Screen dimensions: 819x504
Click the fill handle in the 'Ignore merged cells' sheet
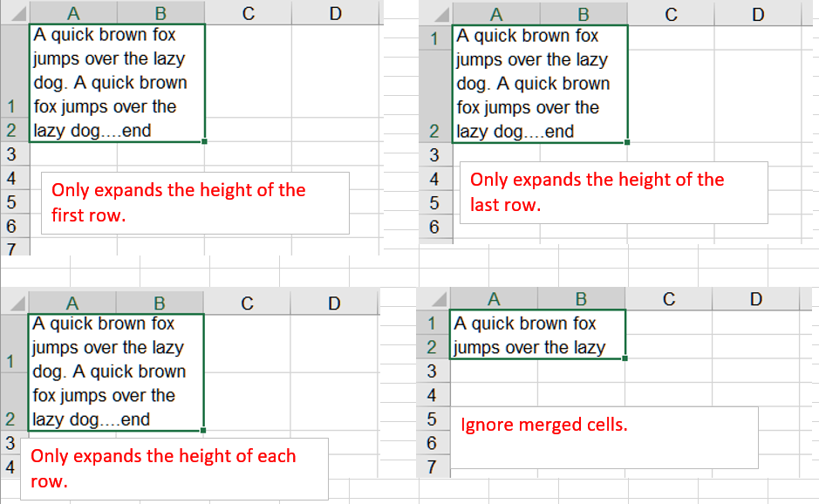click(x=625, y=358)
